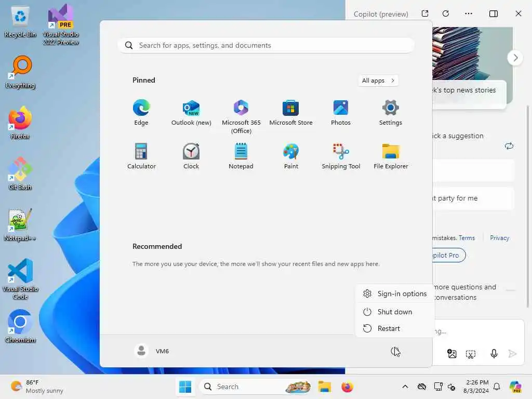Open weather widget on taskbar

37,387
